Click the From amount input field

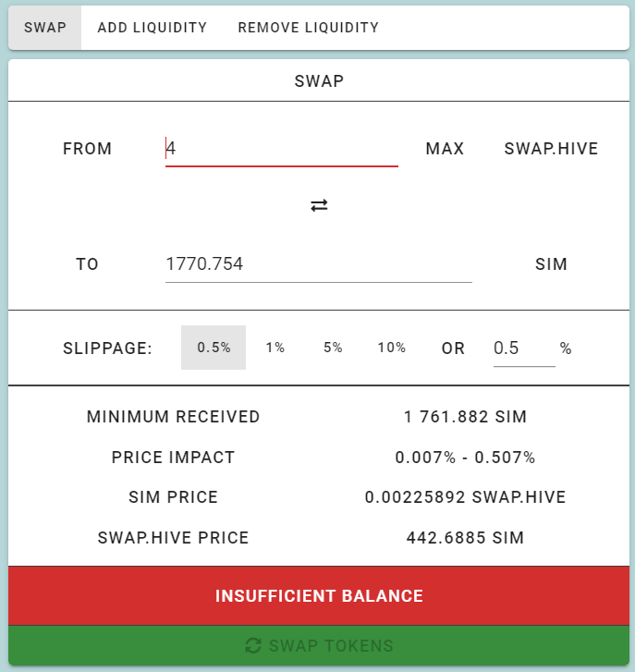281,148
